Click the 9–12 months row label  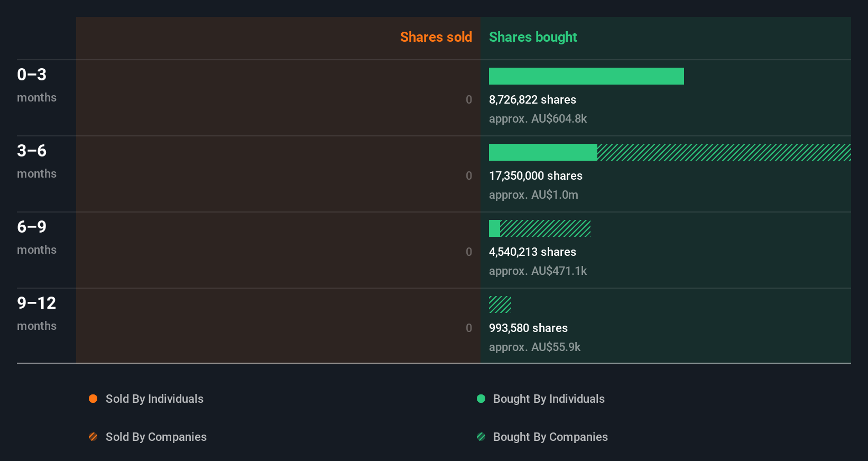[x=36, y=314]
